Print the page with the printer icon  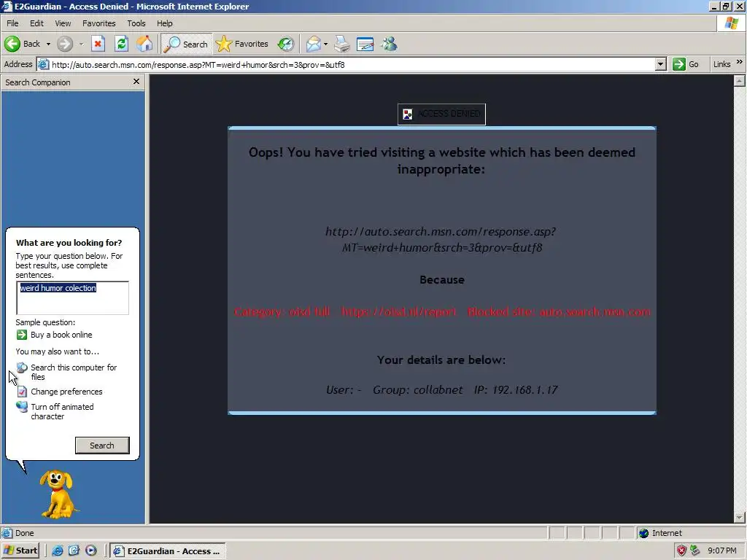341,44
